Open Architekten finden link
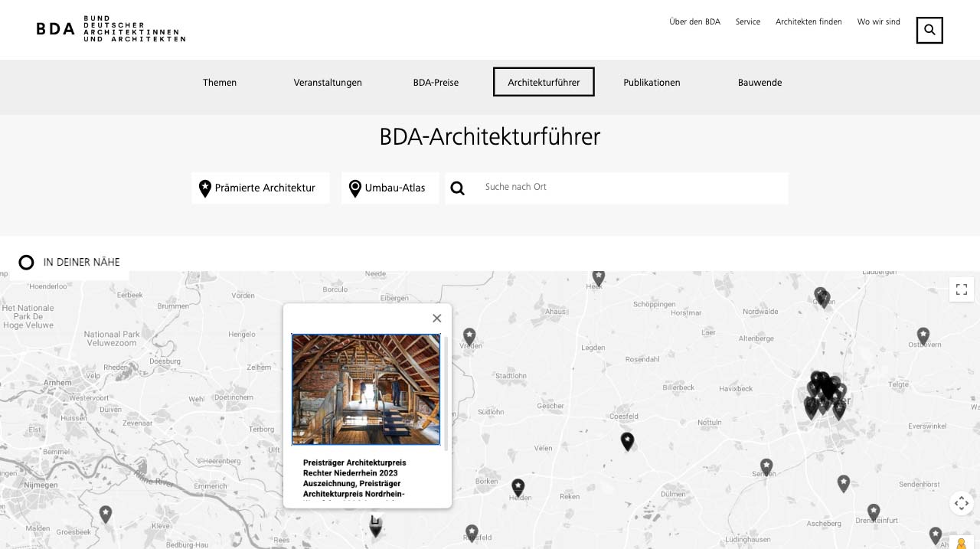This screenshot has width=980, height=549. [808, 22]
